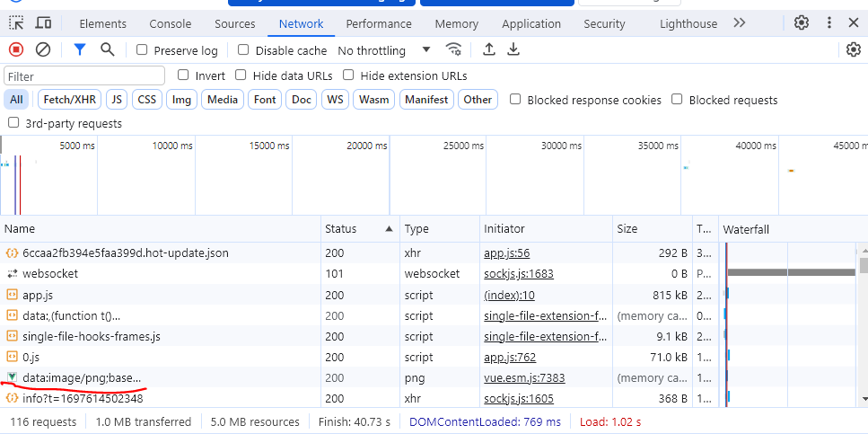Open network conditions Wi-Fi icon
The width and height of the screenshot is (868, 434).
tap(454, 50)
